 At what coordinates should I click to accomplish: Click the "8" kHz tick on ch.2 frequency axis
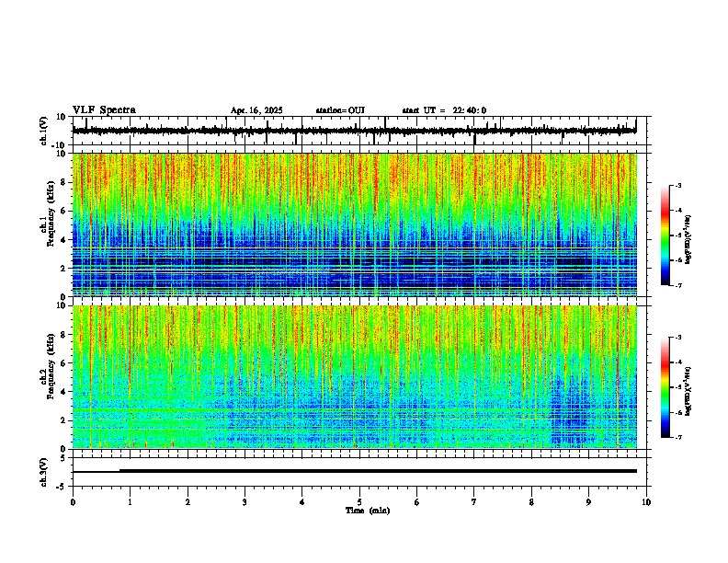click(64, 334)
